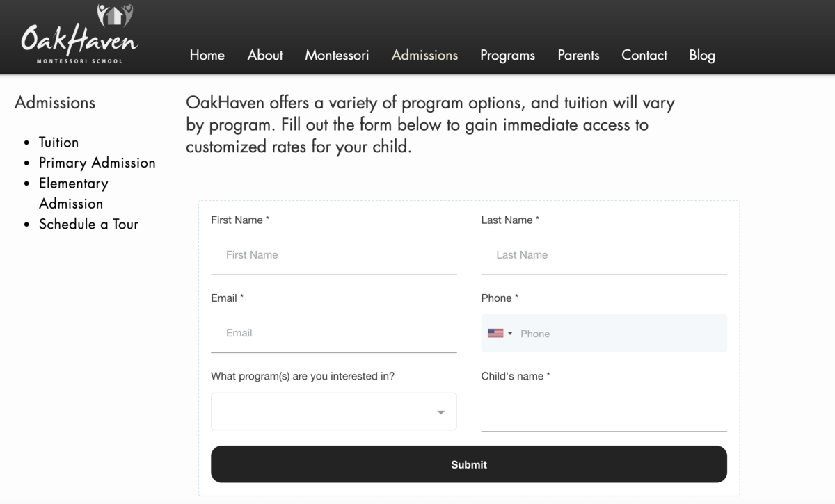Click into the Email input field

pyautogui.click(x=333, y=333)
